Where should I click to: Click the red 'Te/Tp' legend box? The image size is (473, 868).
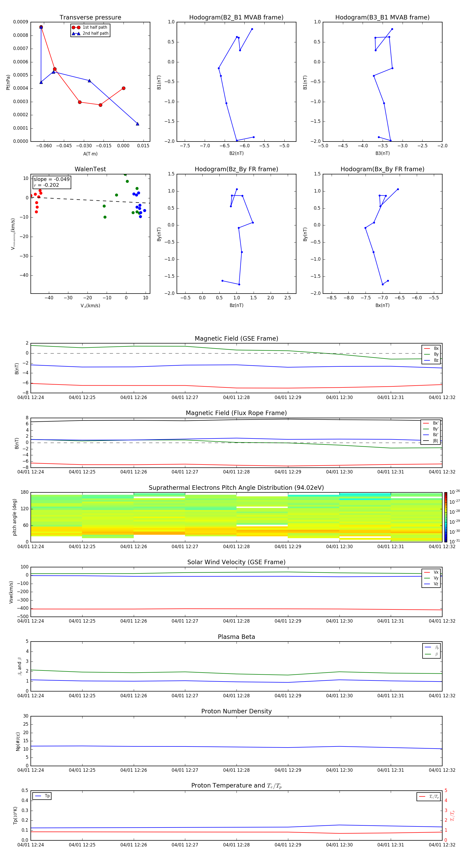tap(428, 796)
